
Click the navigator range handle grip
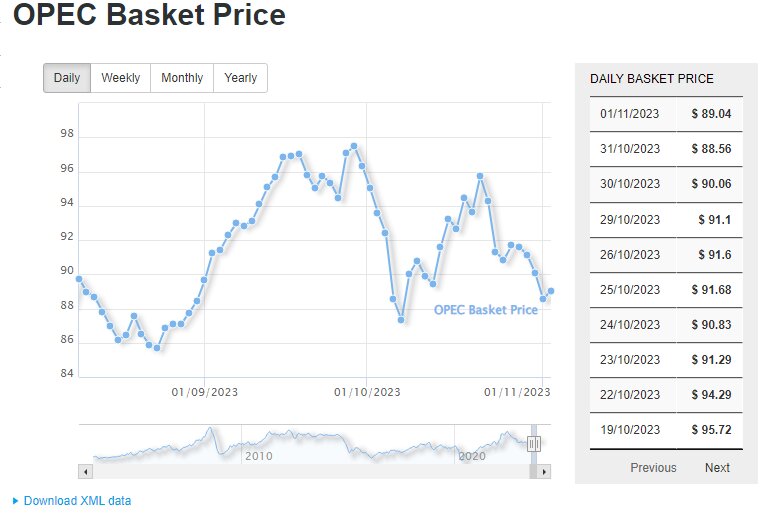pyautogui.click(x=534, y=444)
